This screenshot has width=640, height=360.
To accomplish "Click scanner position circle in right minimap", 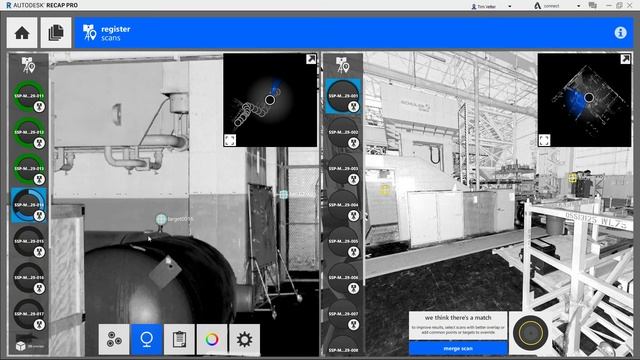I will click(x=589, y=97).
